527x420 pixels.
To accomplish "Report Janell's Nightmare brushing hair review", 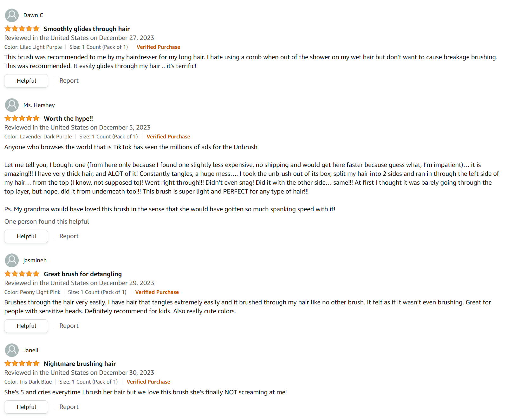I will tap(69, 407).
